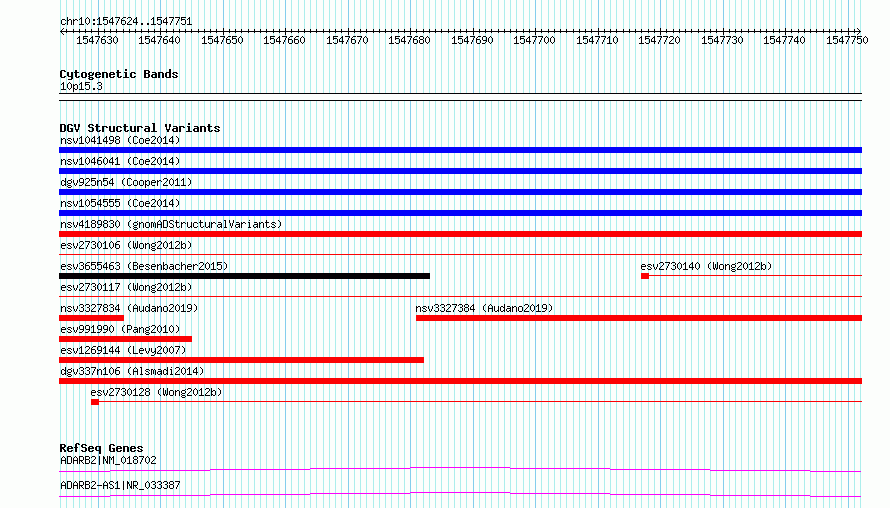The height and width of the screenshot is (508, 890).
Task: Click nsv4189830 (gnomADStructuralVariants) label
Action: point(171,224)
